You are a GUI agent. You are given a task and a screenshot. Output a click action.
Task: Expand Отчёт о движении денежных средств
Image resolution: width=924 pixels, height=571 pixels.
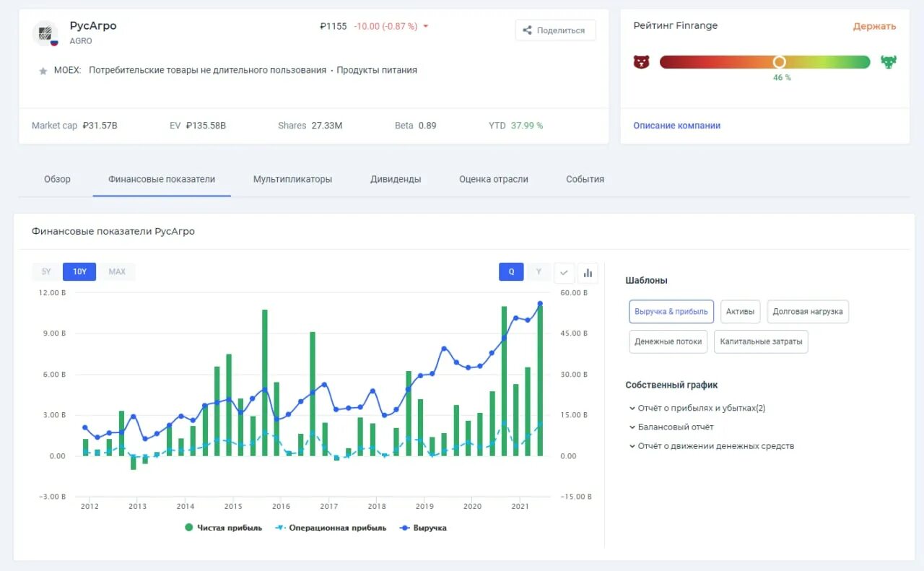[712, 446]
